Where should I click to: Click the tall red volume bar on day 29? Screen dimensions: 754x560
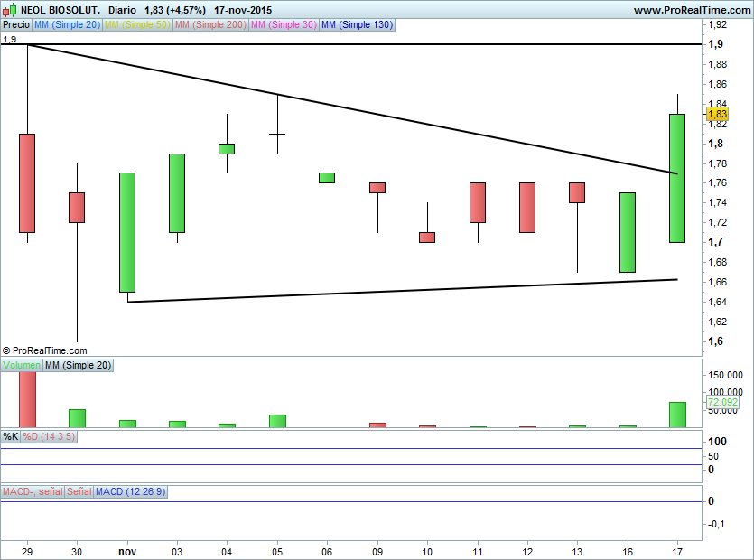27,398
